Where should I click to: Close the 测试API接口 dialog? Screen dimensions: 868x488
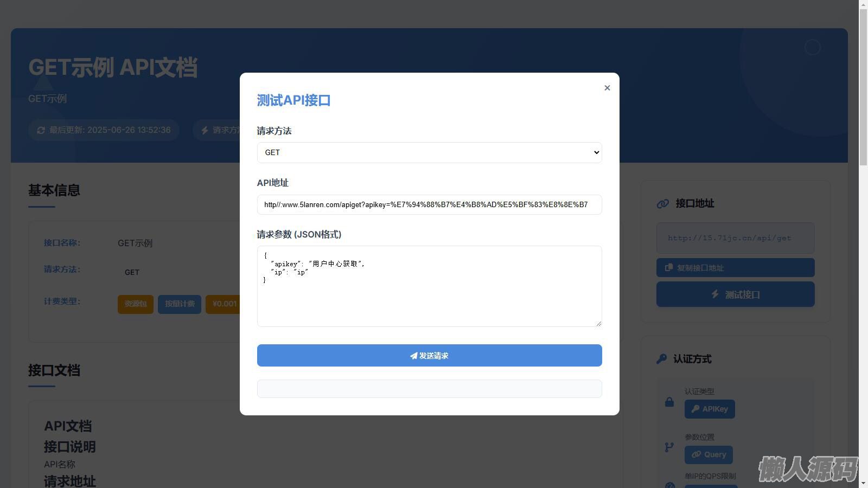607,88
